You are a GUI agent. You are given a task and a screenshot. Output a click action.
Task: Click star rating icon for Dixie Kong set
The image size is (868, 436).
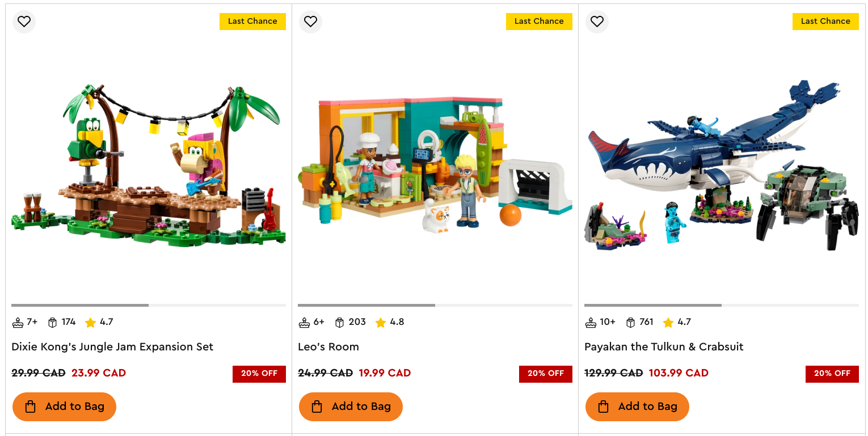click(x=90, y=323)
